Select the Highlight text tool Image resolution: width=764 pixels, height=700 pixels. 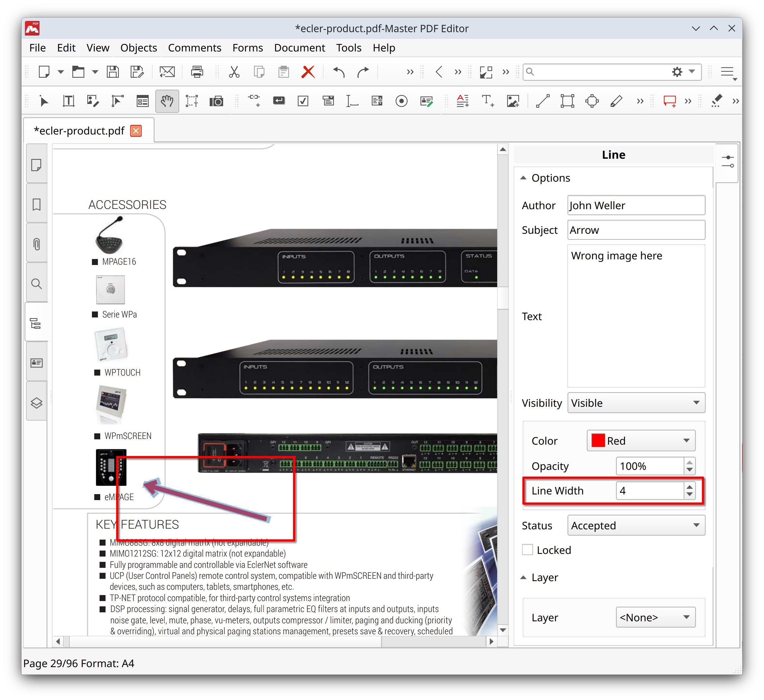click(x=716, y=101)
